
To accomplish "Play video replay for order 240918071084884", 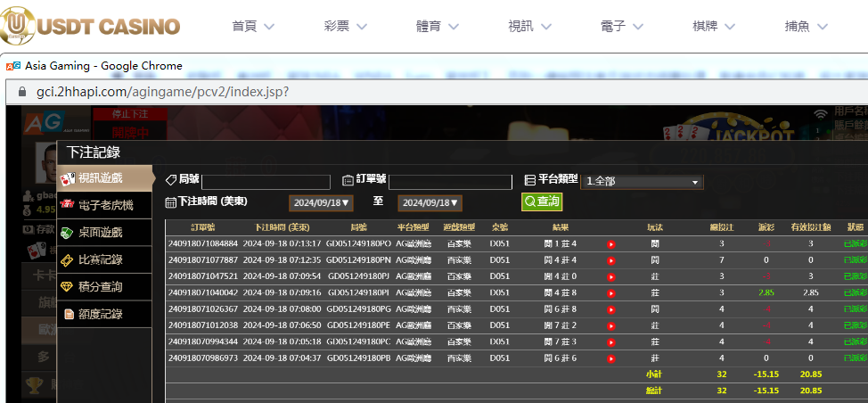I will (610, 243).
